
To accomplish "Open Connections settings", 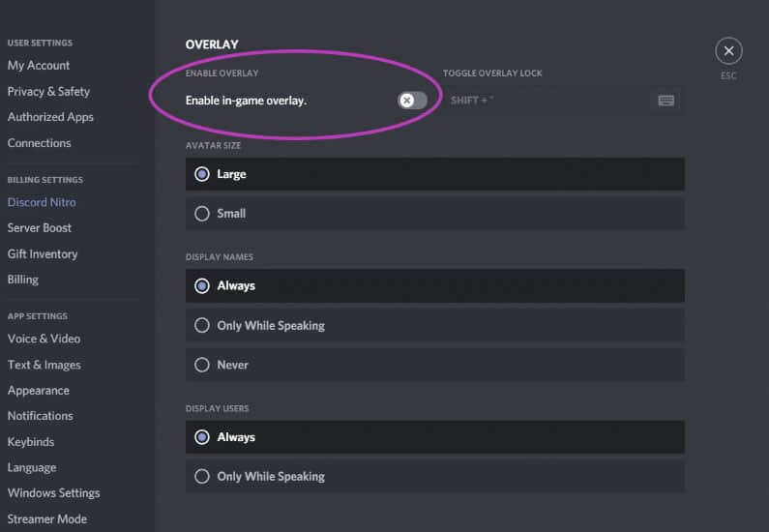I will [x=40, y=143].
